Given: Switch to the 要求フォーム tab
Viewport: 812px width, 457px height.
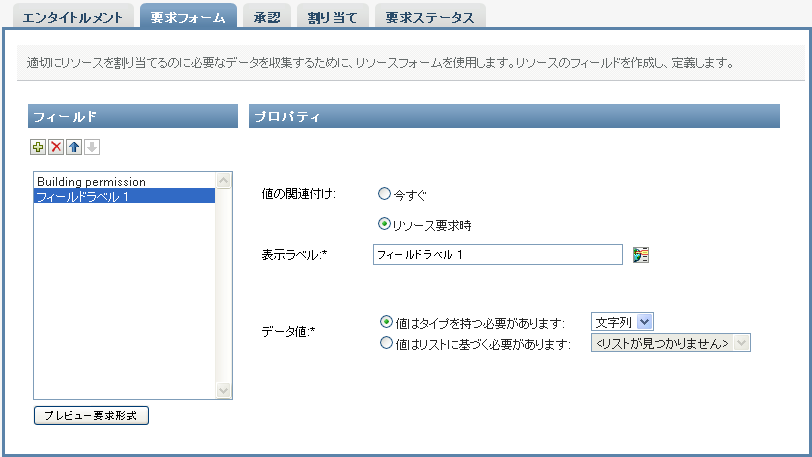Looking at the screenshot, I should [x=188, y=16].
